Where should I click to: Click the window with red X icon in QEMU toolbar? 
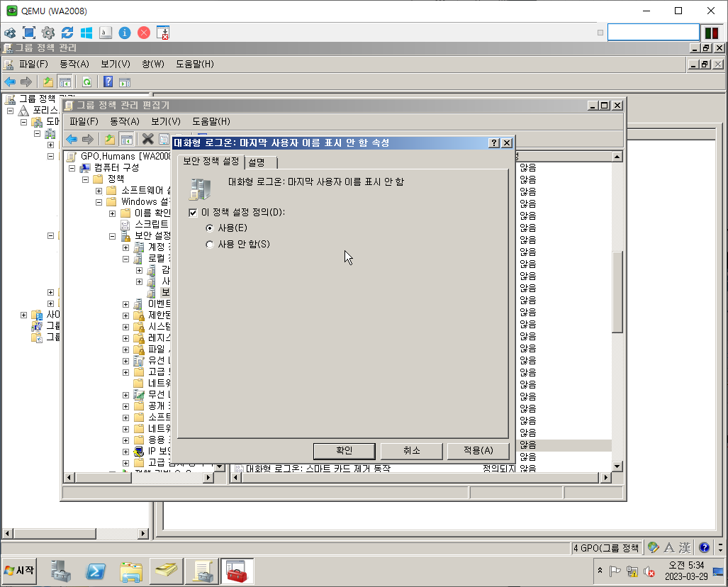pyautogui.click(x=163, y=33)
